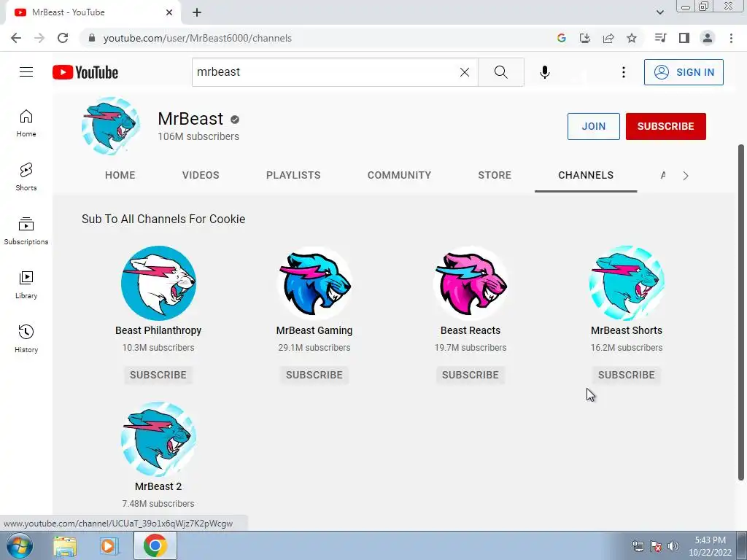The width and height of the screenshot is (747, 560).
Task: Open Chrome media controls icon
Action: 660,38
